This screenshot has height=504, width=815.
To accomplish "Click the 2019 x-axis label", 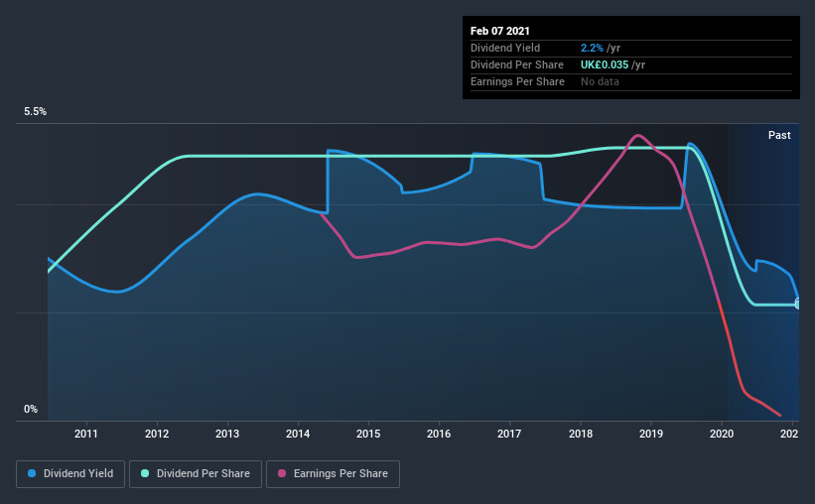I will click(651, 434).
